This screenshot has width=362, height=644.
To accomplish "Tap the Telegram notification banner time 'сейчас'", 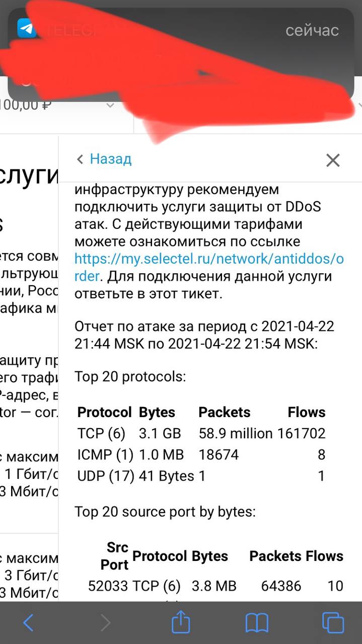I will click(312, 30).
